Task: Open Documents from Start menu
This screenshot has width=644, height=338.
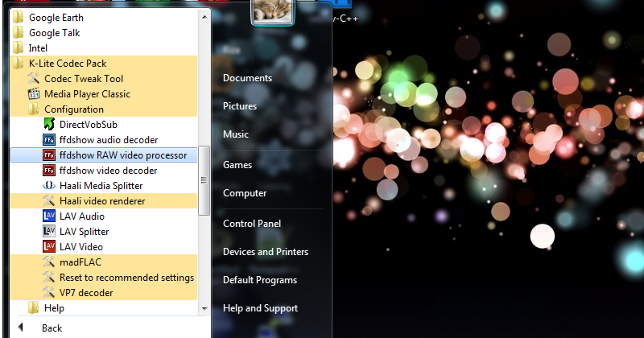Action: point(247,78)
